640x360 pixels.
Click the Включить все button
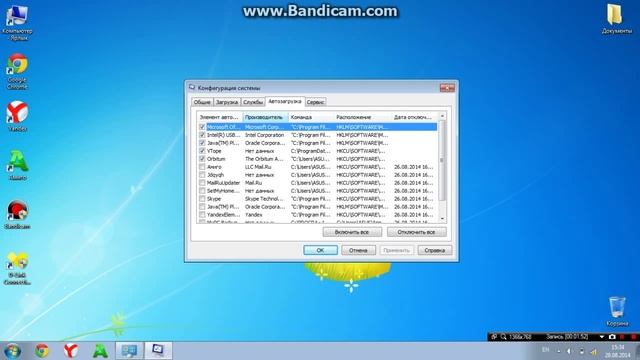pyautogui.click(x=352, y=232)
